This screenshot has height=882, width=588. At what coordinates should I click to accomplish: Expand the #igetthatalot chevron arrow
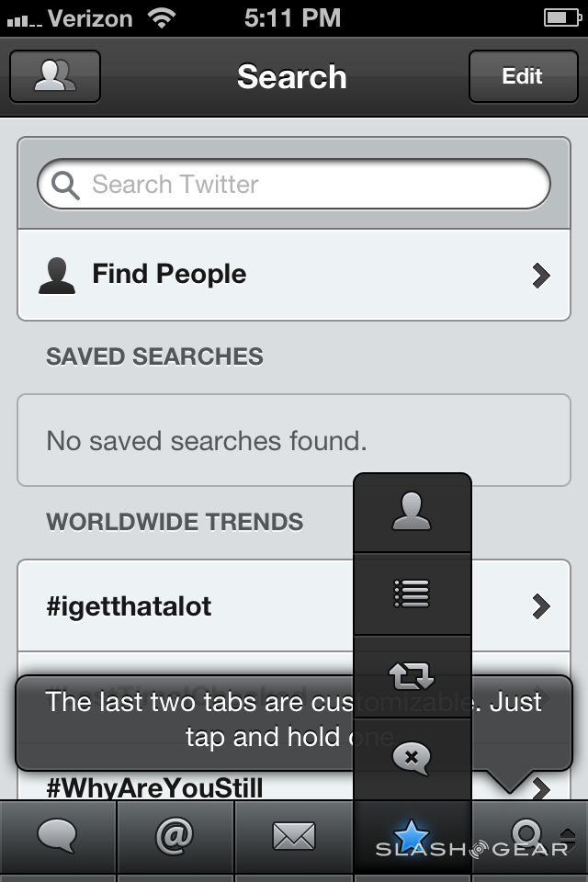[x=541, y=606]
